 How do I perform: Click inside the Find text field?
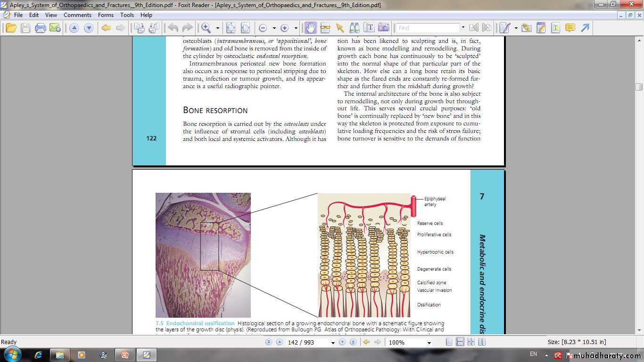[x=427, y=28]
